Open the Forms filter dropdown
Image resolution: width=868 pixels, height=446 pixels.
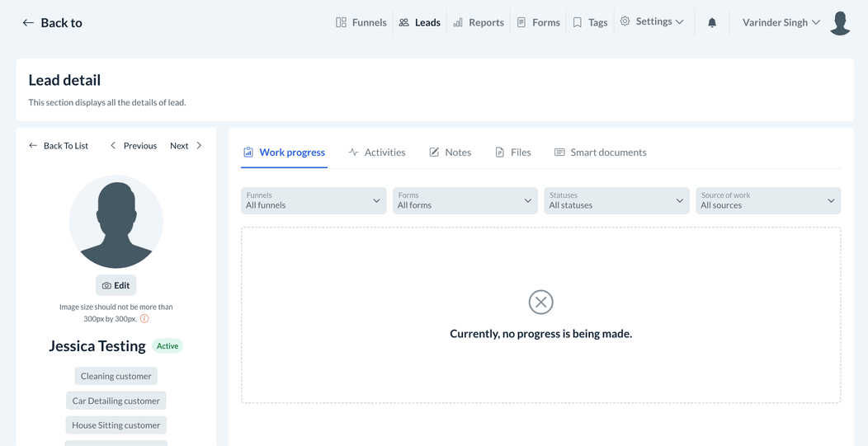point(465,200)
